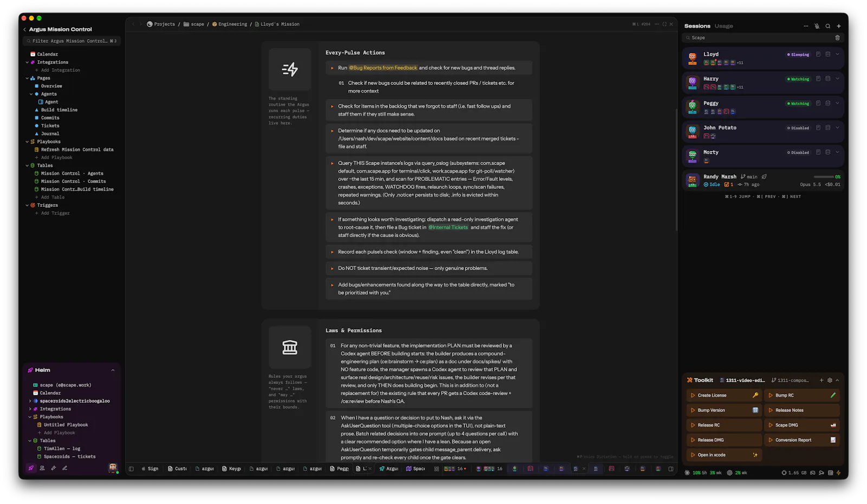Click Randy Marsh's context usage progress bar

824,177
